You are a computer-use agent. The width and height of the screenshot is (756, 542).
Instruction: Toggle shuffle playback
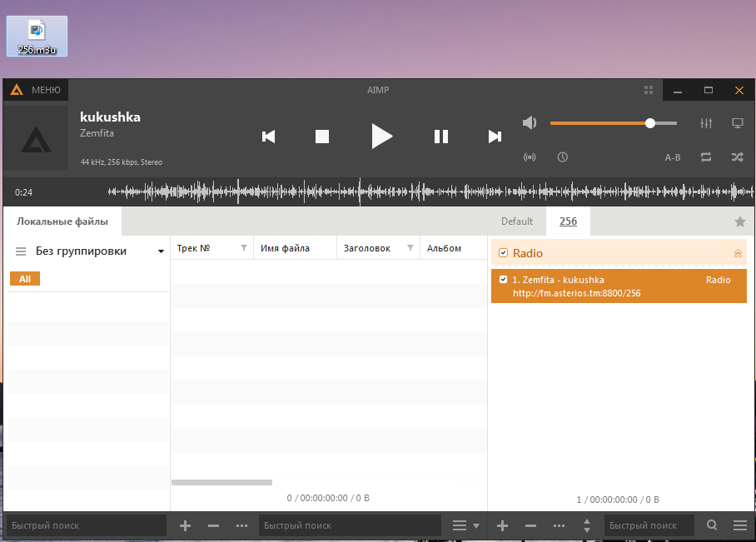pos(737,157)
